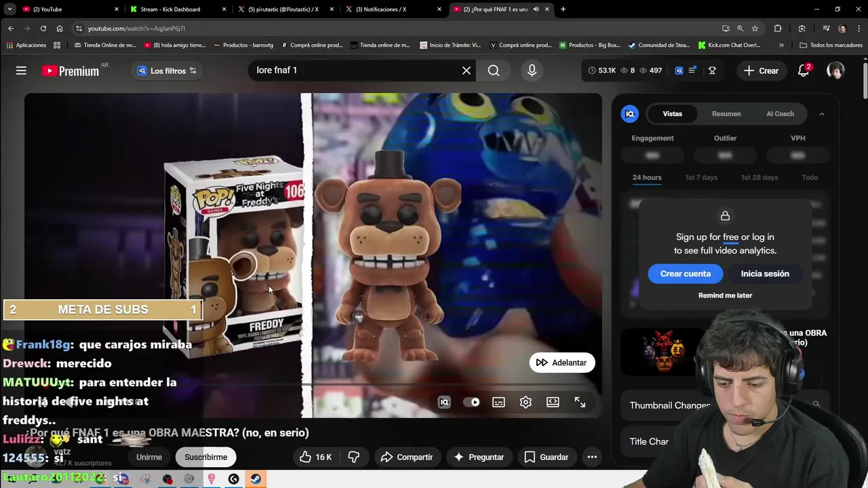Dislike the video
The image size is (868, 488).
(x=353, y=457)
